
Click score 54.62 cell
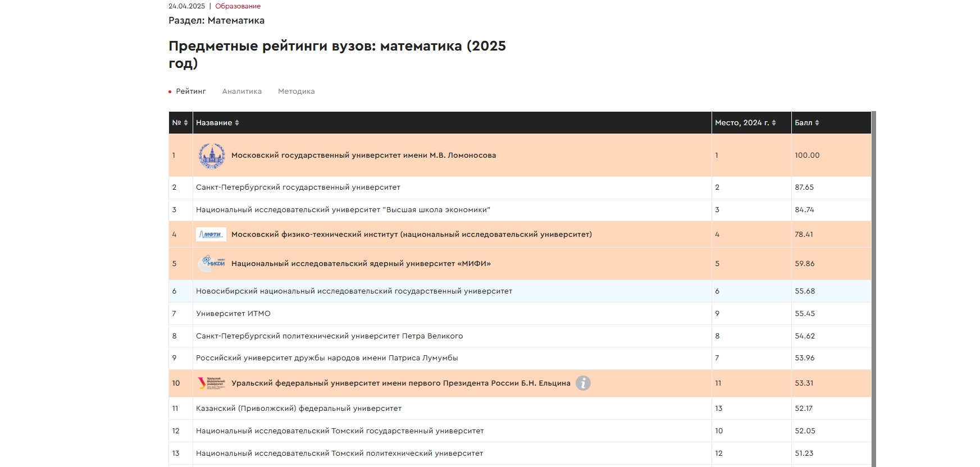tap(831, 336)
